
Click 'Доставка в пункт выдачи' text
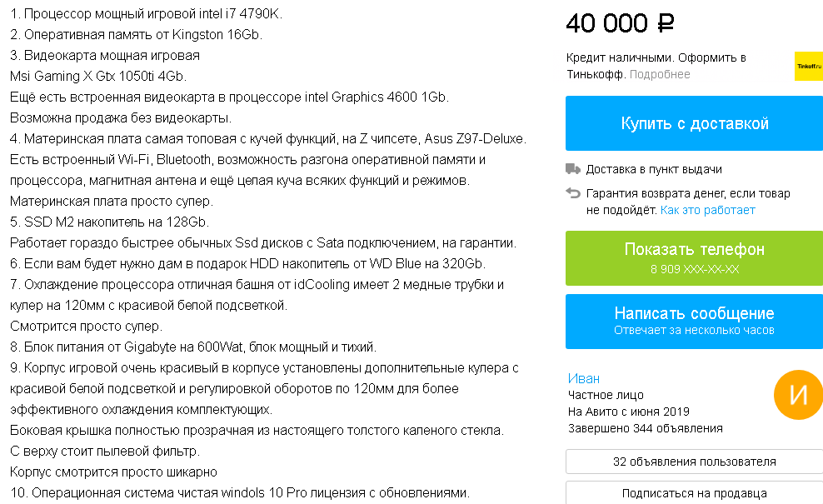[647, 169]
